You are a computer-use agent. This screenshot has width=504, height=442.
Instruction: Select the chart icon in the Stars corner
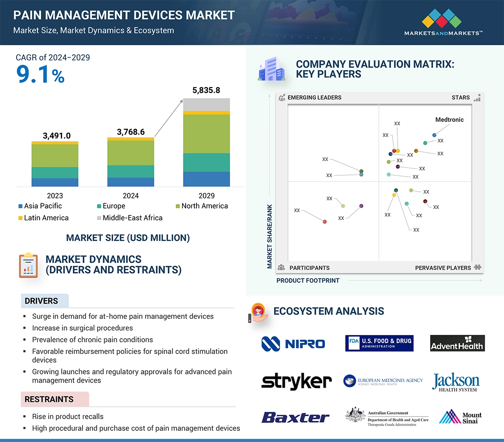click(477, 97)
